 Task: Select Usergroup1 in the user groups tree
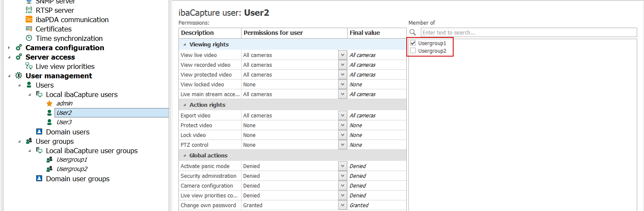click(72, 160)
